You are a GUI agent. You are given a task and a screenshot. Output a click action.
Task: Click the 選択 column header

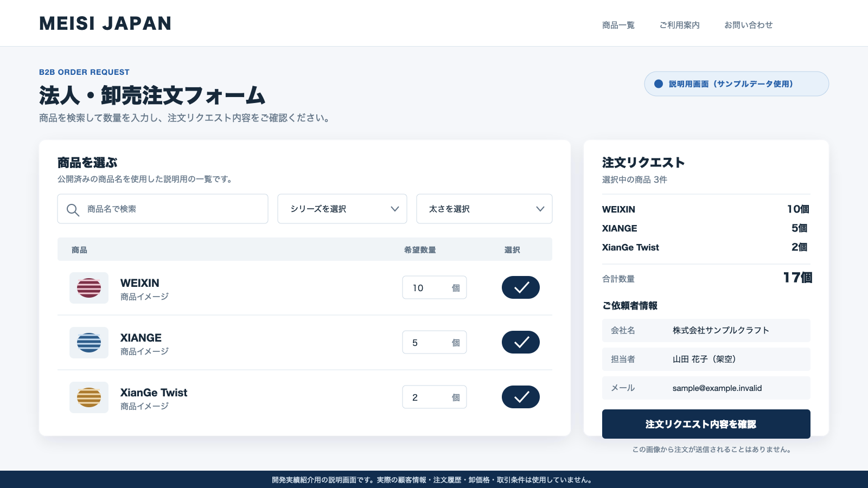512,250
